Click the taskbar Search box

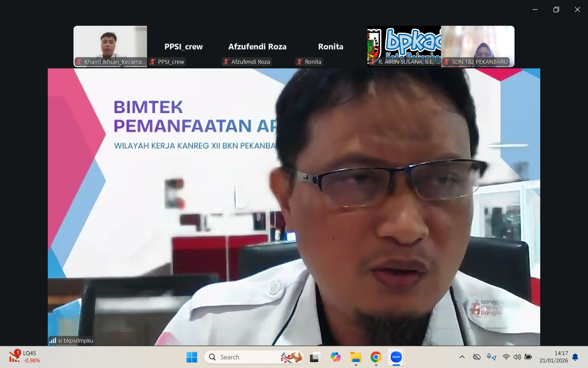pyautogui.click(x=254, y=357)
